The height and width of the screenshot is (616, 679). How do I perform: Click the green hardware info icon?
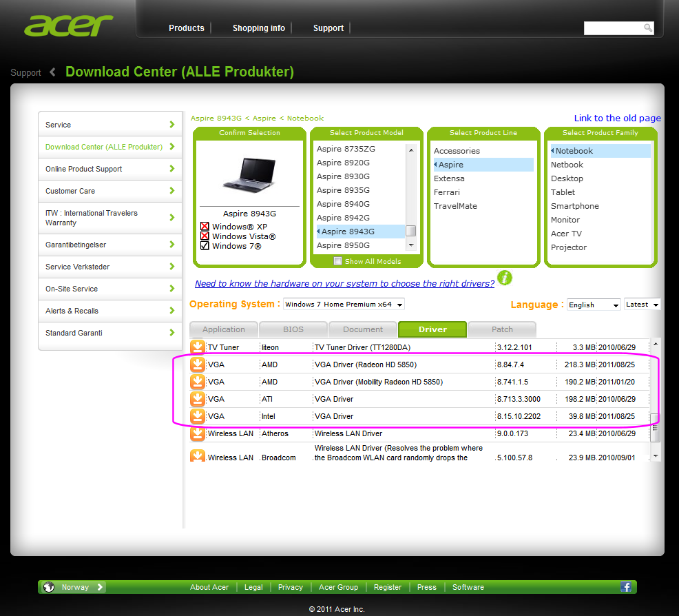click(505, 278)
